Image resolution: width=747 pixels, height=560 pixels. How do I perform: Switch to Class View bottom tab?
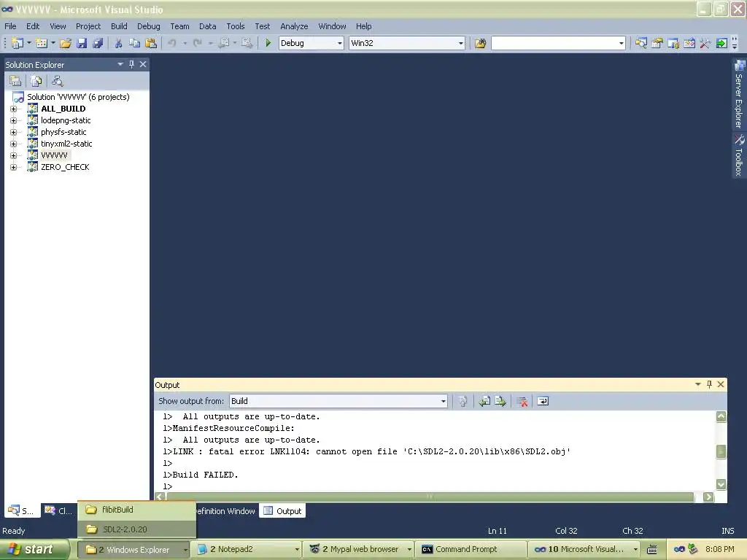pyautogui.click(x=58, y=511)
